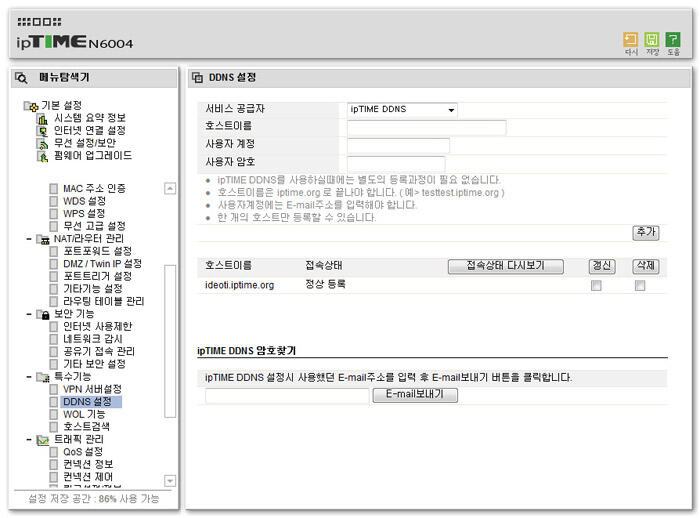Click the page icon beside QoS 설정
Image resolution: width=700 pixels, height=518 pixels.
pos(54,452)
